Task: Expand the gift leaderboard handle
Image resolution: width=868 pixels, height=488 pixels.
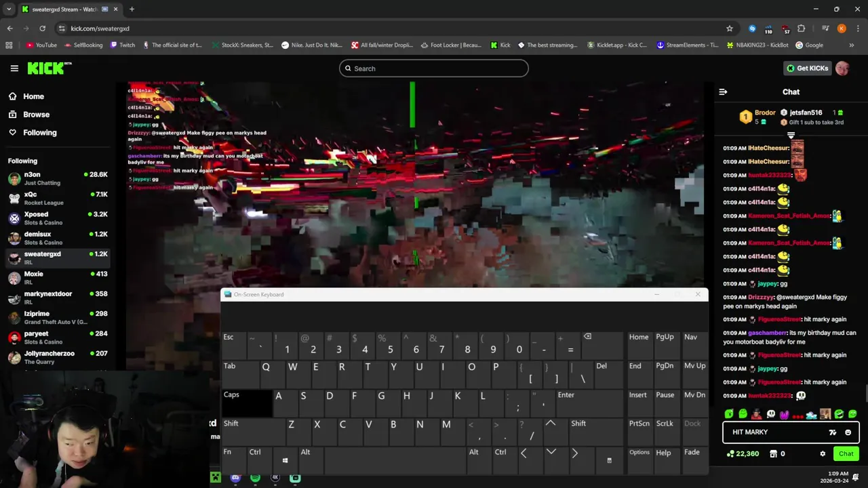Action: pyautogui.click(x=791, y=136)
